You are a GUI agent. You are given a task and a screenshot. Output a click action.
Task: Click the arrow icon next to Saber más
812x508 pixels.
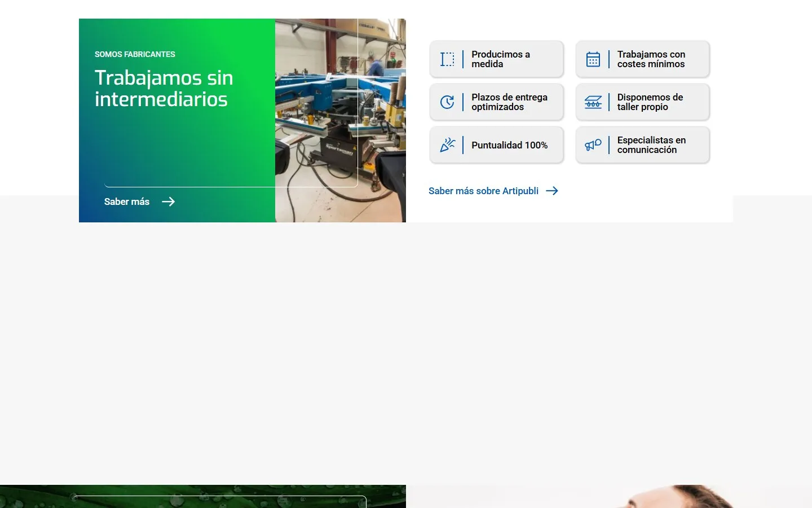169,202
